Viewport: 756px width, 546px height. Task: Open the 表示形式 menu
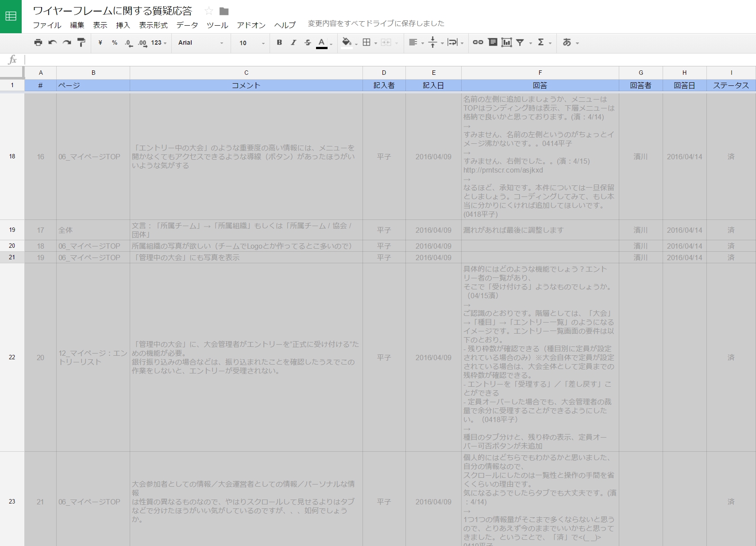153,25
